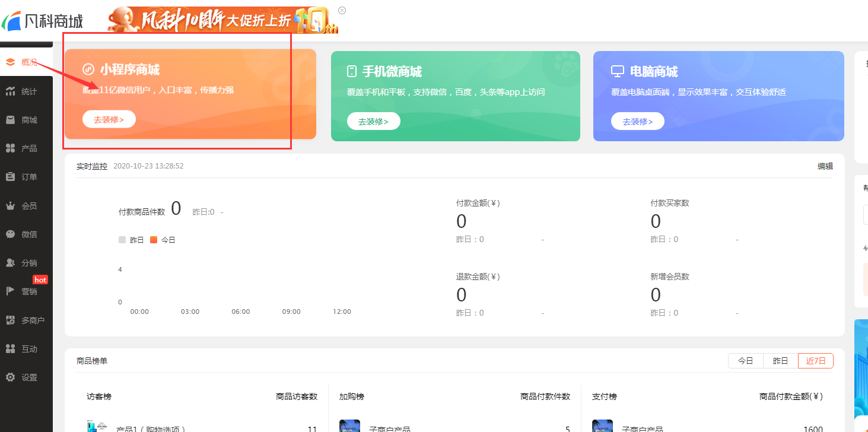Click 编辑 in the 实时监控 panel
The image size is (868, 432).
[825, 166]
